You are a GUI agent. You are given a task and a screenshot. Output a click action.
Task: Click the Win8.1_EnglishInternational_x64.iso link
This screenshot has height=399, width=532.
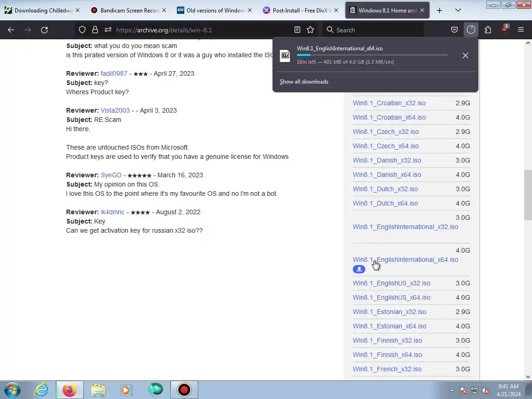tap(405, 260)
